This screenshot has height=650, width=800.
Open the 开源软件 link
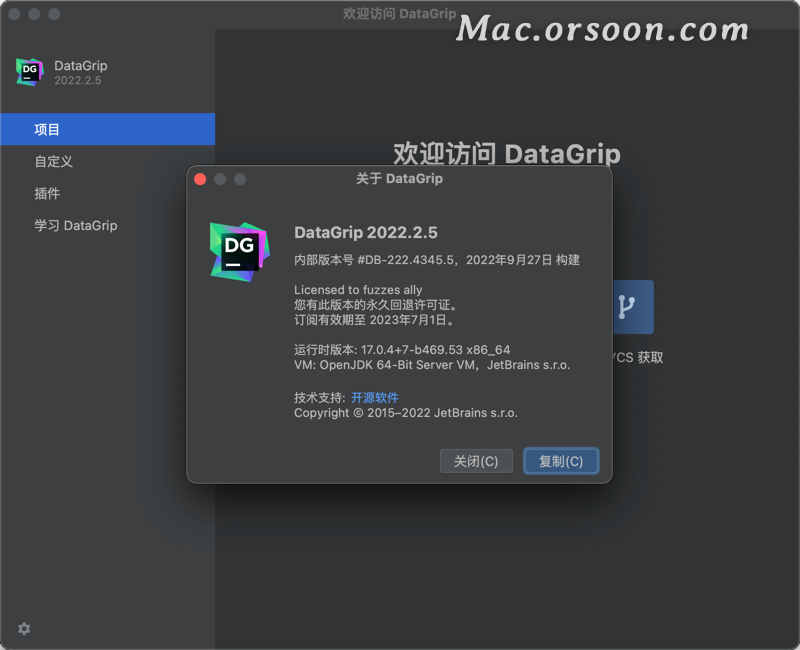375,397
